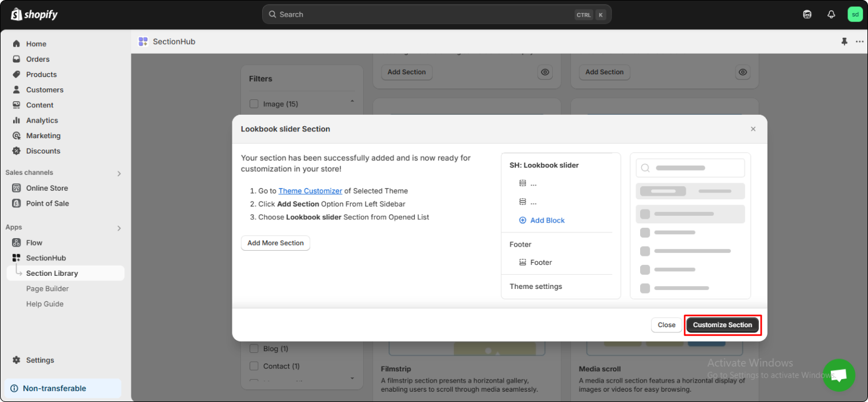The image size is (868, 402).
Task: Open the Sidekick assistant icon in top bar
Action: pyautogui.click(x=807, y=15)
